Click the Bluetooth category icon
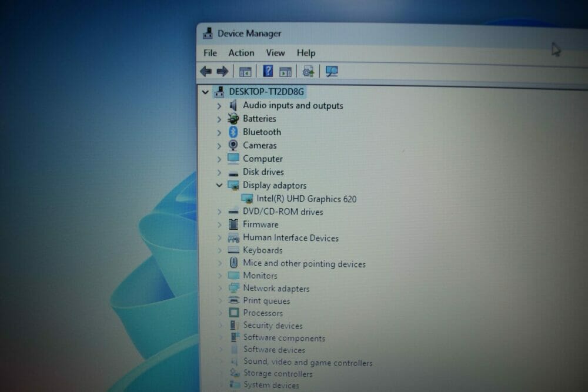 point(233,132)
